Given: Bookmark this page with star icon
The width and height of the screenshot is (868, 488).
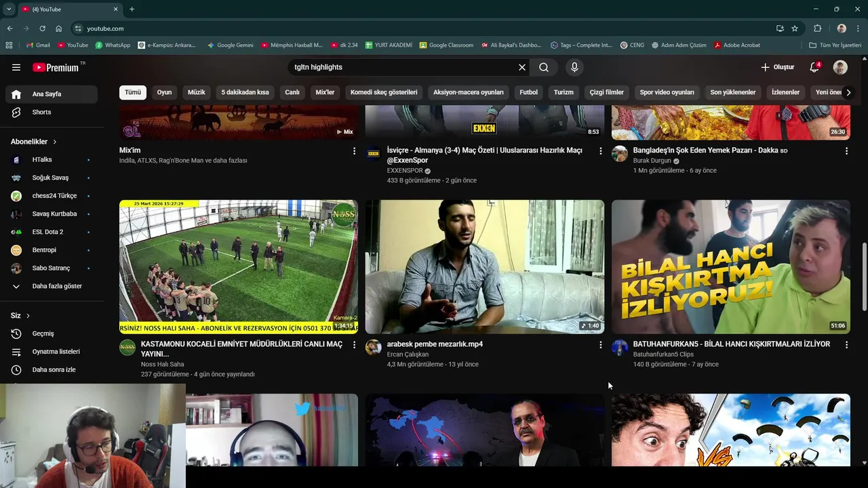Looking at the screenshot, I should pos(795,28).
